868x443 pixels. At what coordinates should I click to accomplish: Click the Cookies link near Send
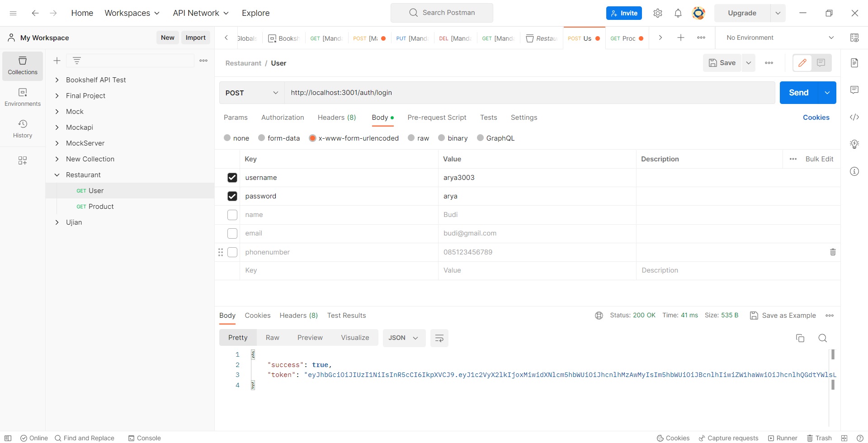816,118
